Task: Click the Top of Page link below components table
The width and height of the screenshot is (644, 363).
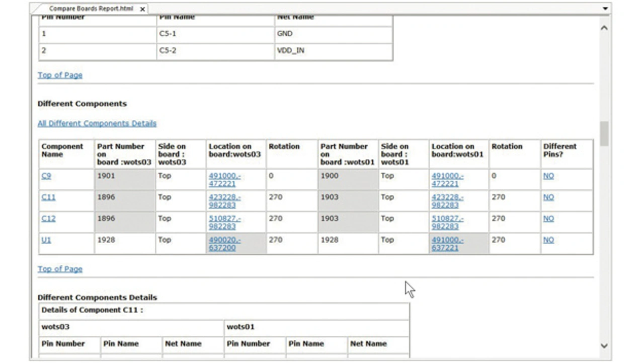Action: click(60, 269)
